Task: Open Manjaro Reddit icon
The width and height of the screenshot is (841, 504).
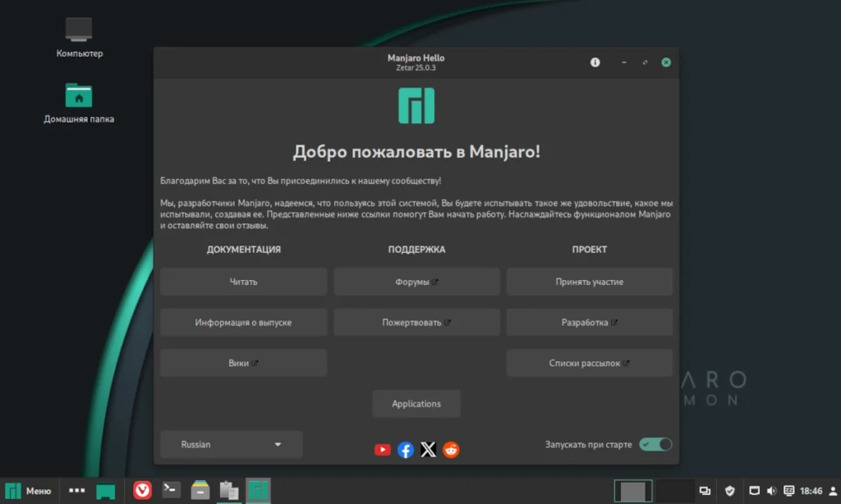Action: click(x=451, y=449)
